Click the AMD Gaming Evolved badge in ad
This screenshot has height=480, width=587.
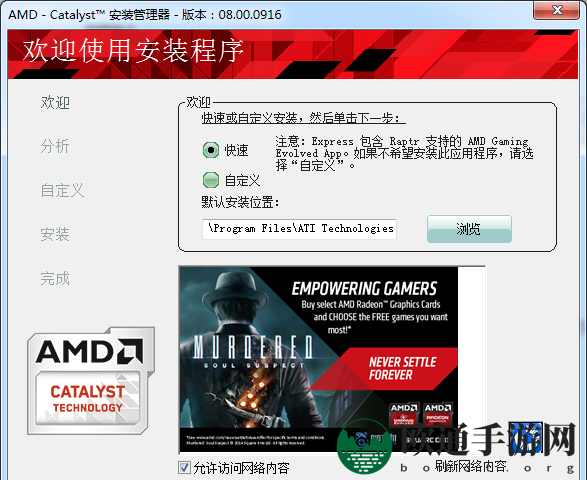(404, 415)
